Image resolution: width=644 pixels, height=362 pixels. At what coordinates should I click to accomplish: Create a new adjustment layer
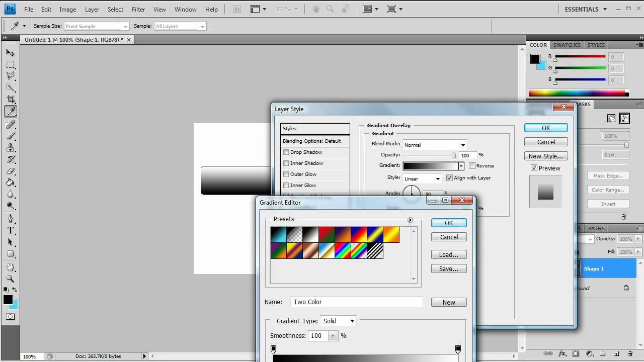tap(590, 354)
